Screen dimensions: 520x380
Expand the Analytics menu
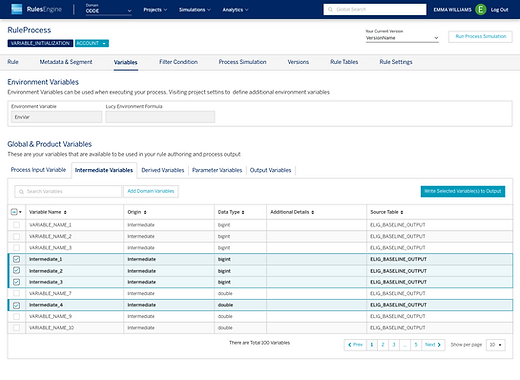point(235,10)
